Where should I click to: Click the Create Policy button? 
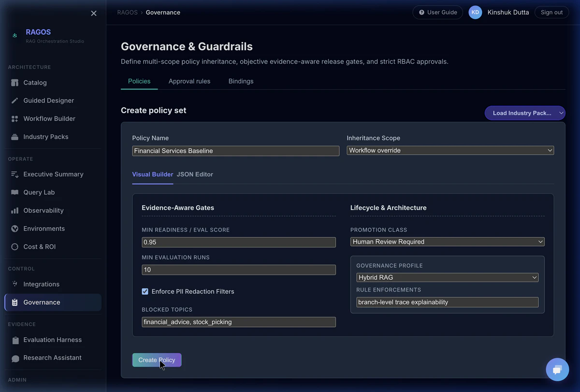(157, 360)
